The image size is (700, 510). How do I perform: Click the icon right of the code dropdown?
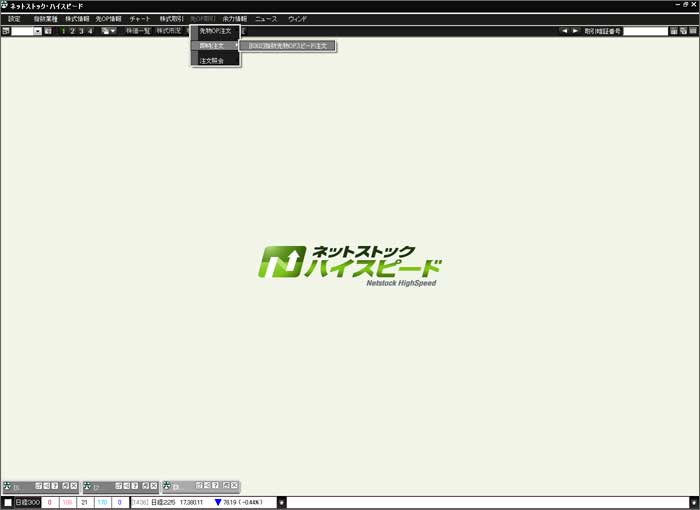point(48,31)
